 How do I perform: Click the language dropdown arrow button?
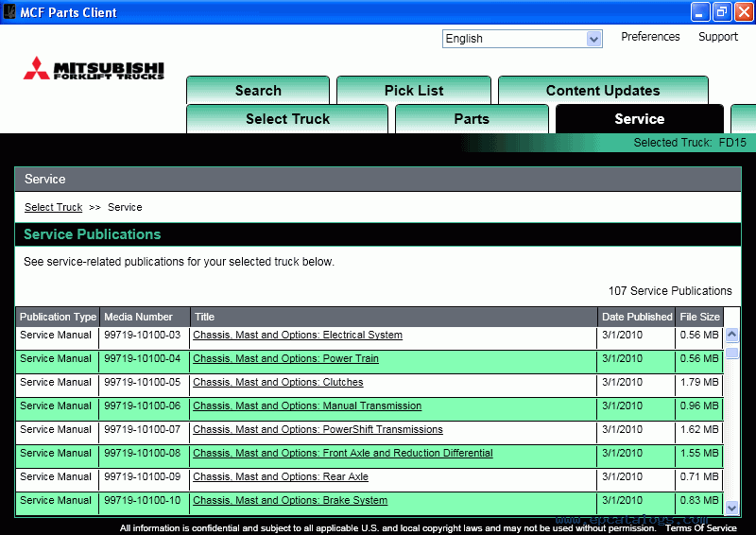coord(593,39)
